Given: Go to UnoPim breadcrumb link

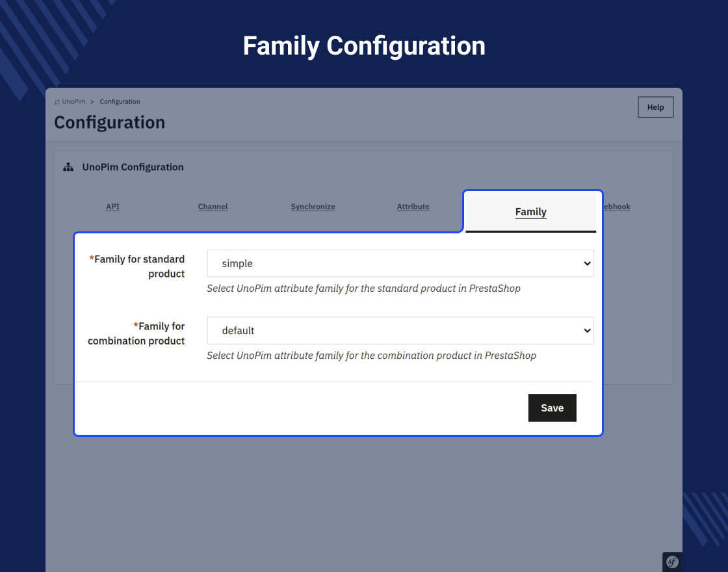Looking at the screenshot, I should tap(74, 101).
